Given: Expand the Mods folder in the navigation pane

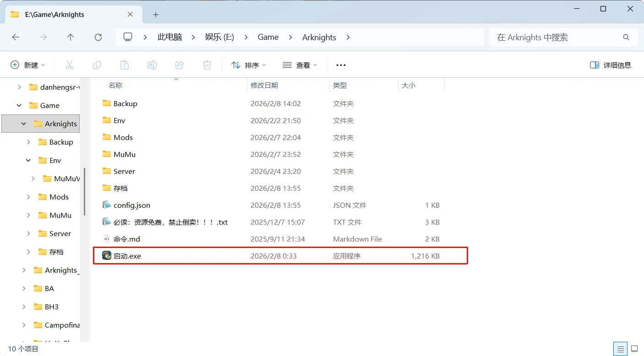Looking at the screenshot, I should pos(28,197).
